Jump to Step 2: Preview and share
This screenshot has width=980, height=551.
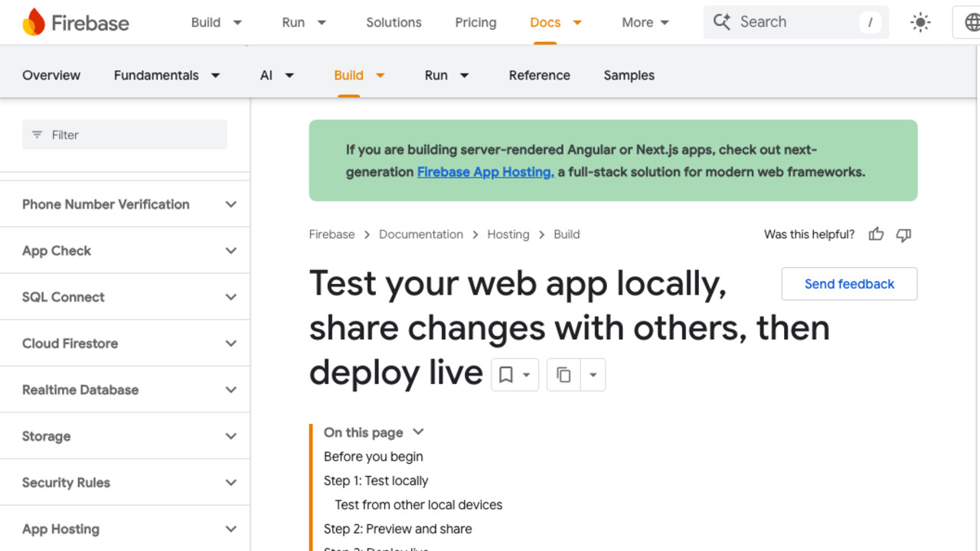tap(398, 529)
